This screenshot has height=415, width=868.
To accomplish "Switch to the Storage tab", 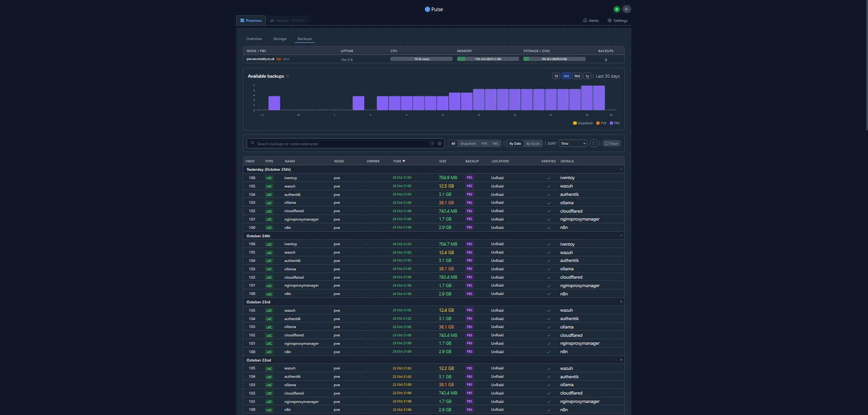I will pyautogui.click(x=280, y=39).
